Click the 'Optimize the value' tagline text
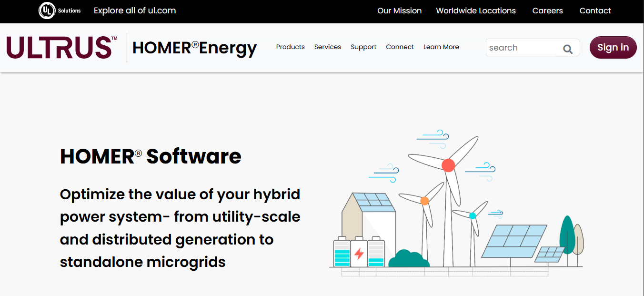This screenshot has width=644, height=296. tap(180, 228)
